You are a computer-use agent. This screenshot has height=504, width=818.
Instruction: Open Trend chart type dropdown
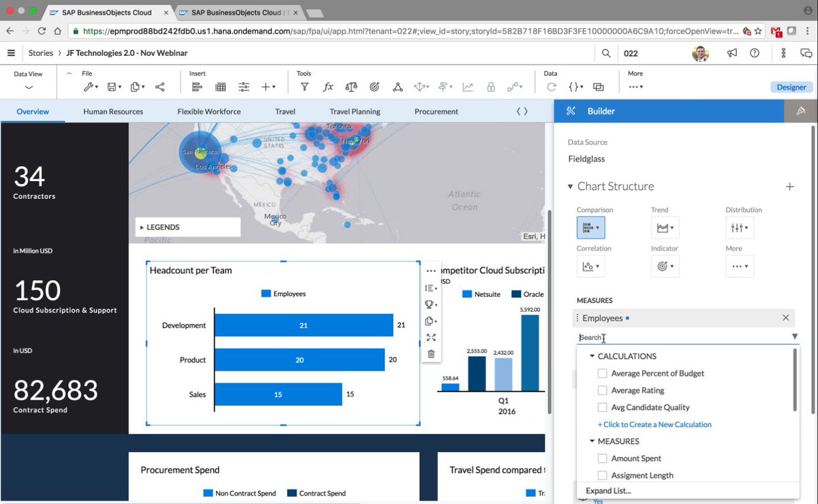[x=665, y=227]
